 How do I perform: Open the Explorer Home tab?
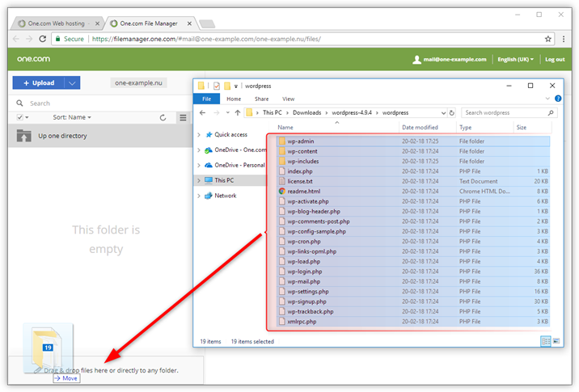pyautogui.click(x=234, y=99)
